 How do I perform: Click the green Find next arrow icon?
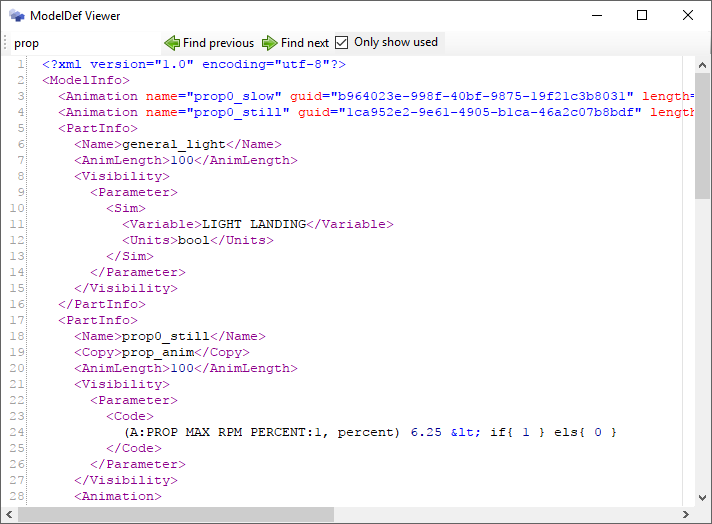270,43
